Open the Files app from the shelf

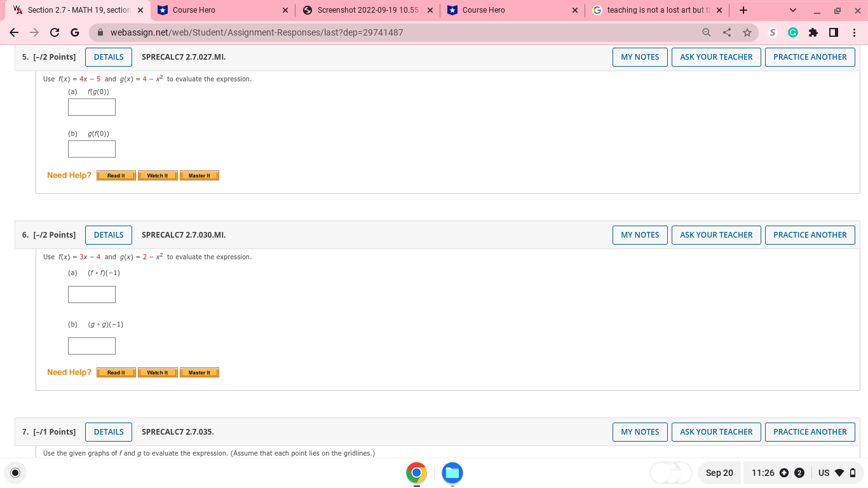pos(452,473)
